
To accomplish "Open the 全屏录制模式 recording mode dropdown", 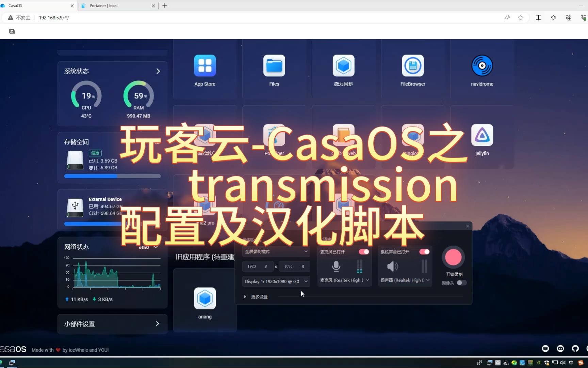I will click(276, 251).
